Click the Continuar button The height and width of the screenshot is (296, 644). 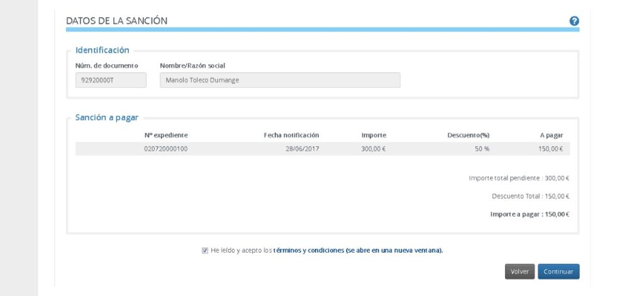558,271
